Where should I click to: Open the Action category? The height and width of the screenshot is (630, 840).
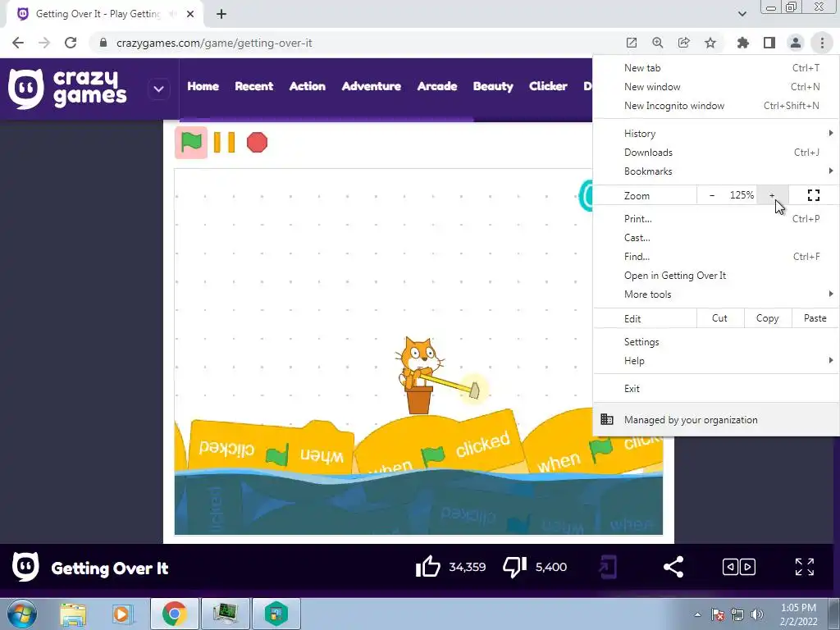[308, 86]
